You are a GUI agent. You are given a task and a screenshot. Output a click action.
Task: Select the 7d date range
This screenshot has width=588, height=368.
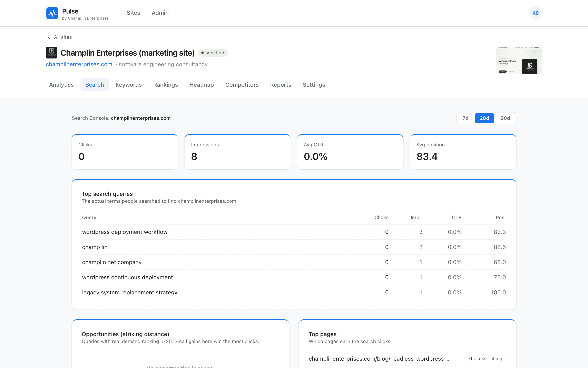coord(465,118)
